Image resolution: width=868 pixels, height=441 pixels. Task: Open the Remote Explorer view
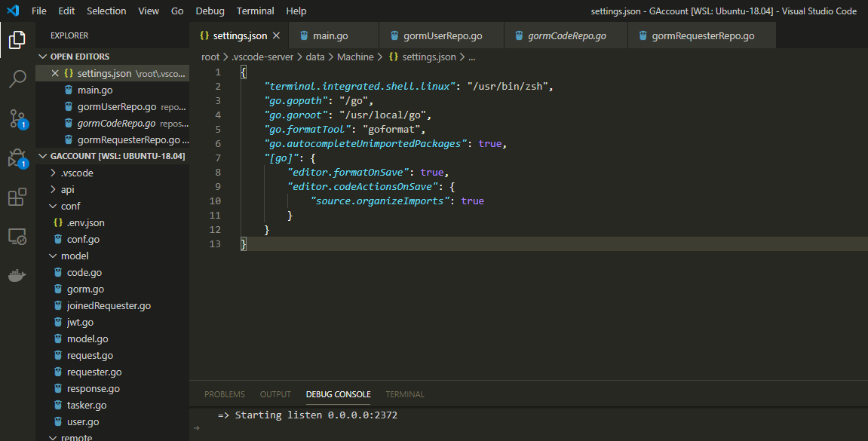pyautogui.click(x=18, y=236)
